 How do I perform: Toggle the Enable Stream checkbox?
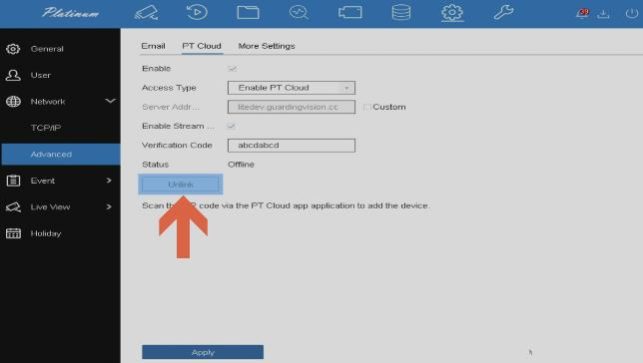pos(231,126)
